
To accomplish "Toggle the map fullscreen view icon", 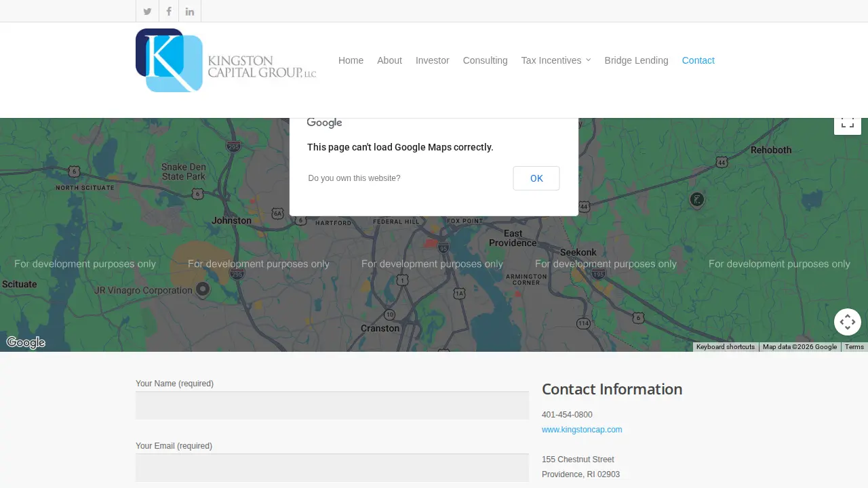I will click(848, 123).
